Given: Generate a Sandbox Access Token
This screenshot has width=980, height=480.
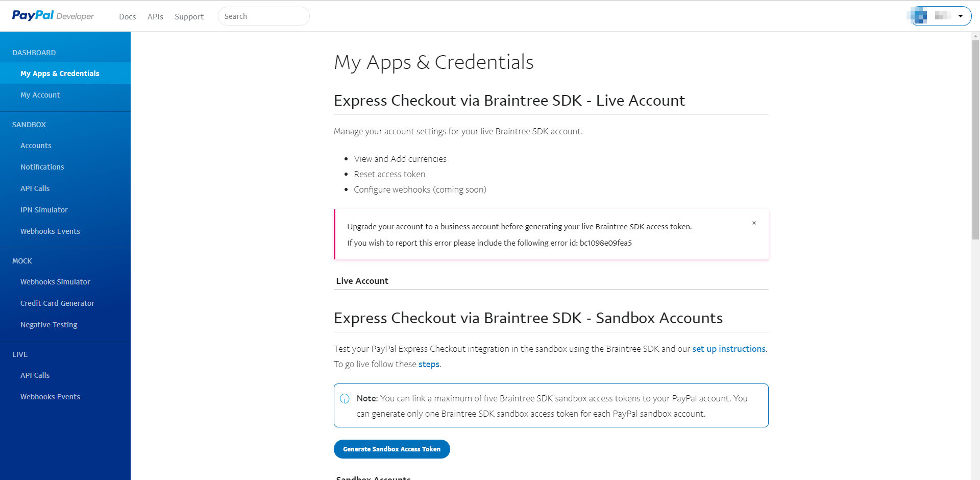Looking at the screenshot, I should click(x=391, y=449).
